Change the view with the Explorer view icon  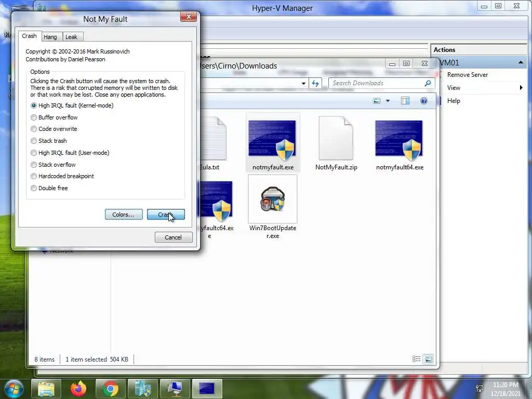377,101
